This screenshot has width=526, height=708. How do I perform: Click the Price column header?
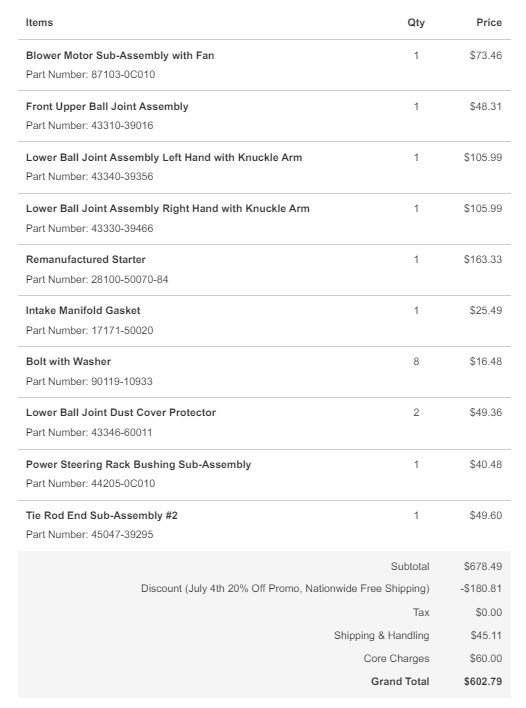tap(489, 23)
